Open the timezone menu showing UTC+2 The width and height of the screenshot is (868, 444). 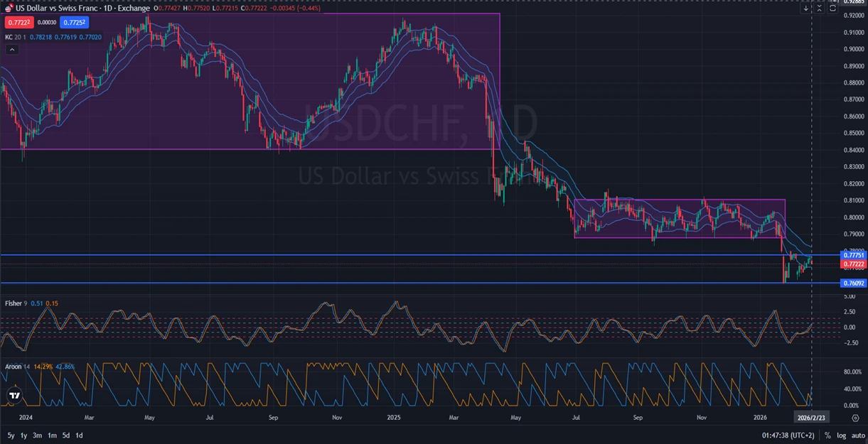click(787, 435)
